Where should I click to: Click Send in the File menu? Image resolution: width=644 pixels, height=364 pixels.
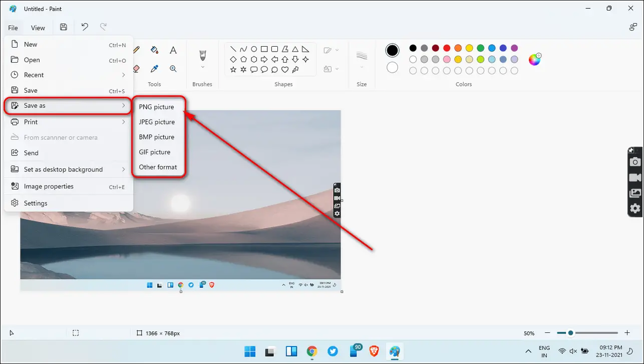[x=69, y=153]
